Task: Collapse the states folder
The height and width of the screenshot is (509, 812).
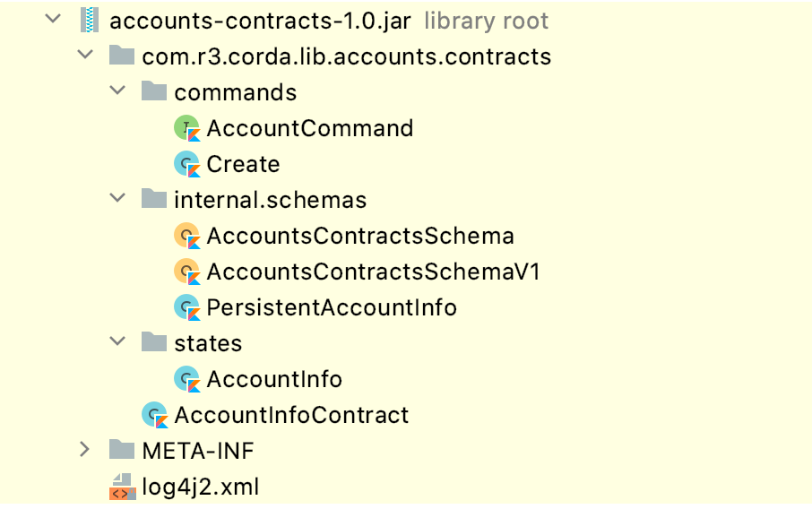Action: 118,341
